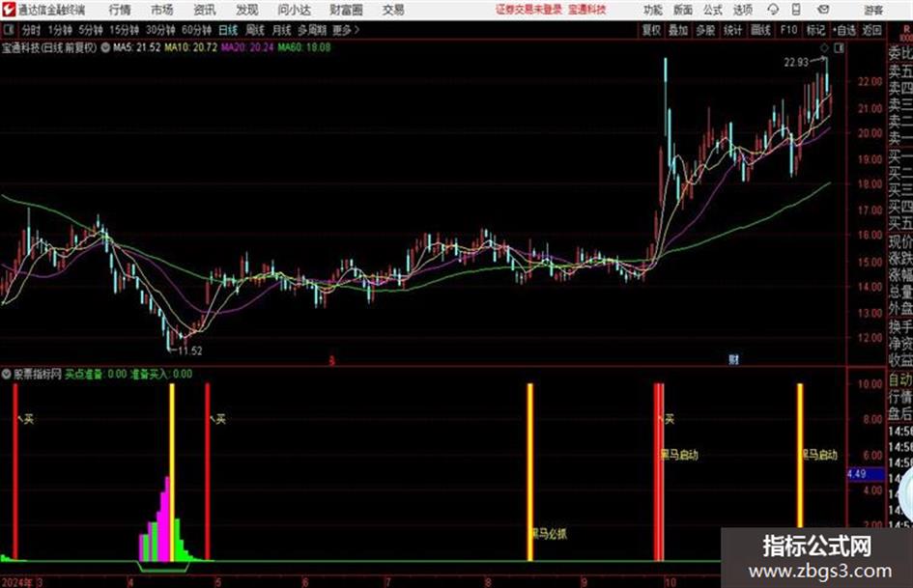
Task: Click the MA10: 20.72 indicator value
Action: pyautogui.click(x=191, y=47)
